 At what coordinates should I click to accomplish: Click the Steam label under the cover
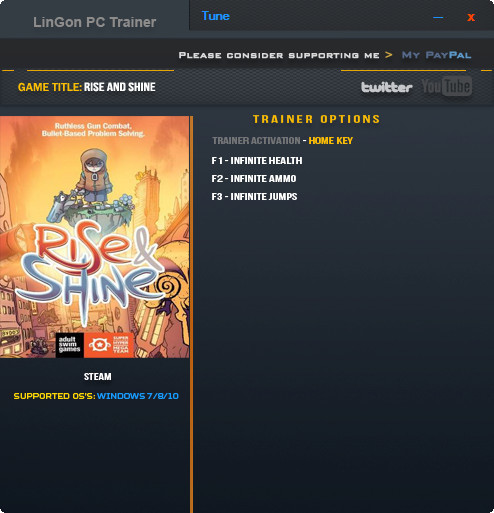(x=97, y=377)
